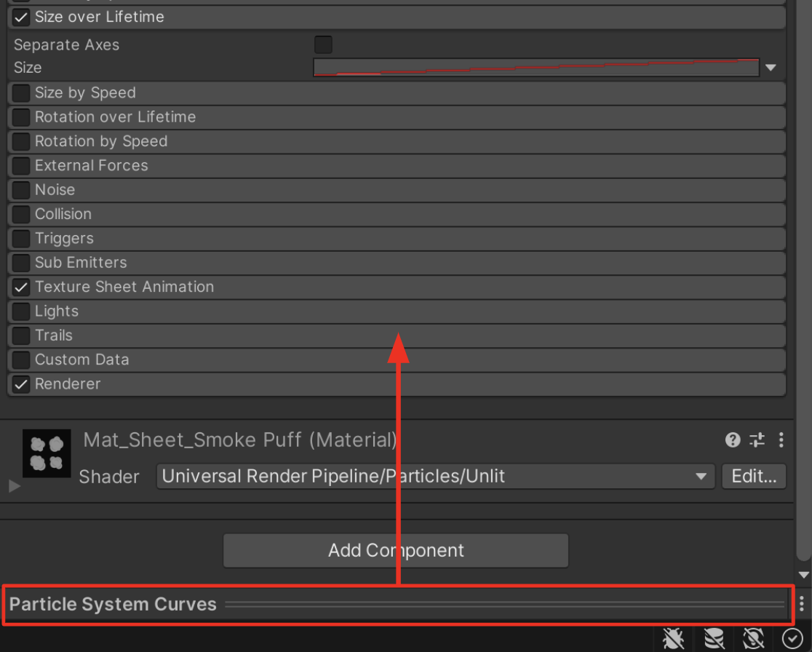Open the material's three-dot options menu

[781, 440]
